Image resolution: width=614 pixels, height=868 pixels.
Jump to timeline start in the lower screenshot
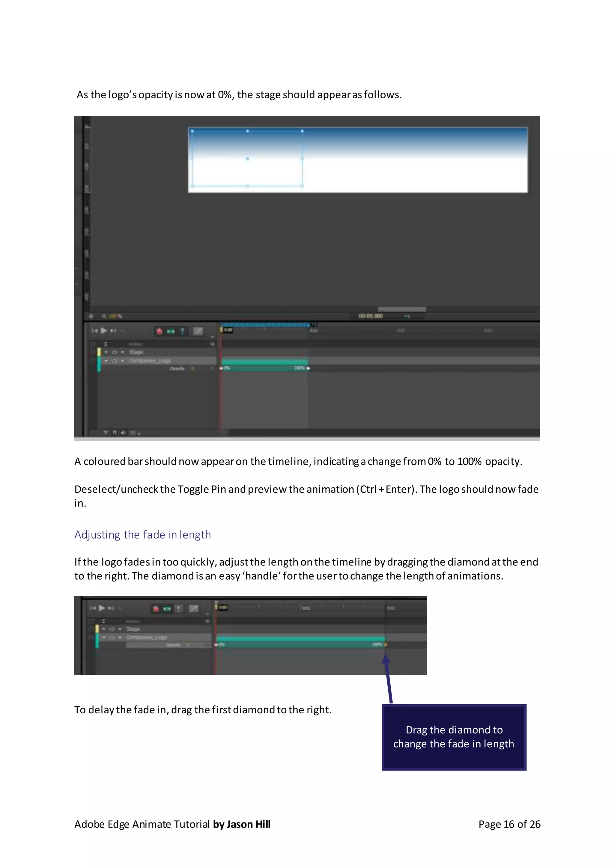93,608
